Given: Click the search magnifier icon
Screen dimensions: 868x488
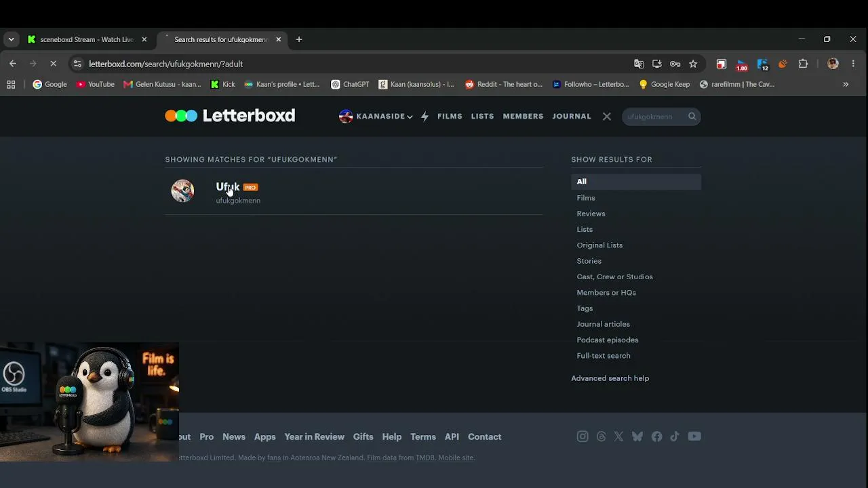Looking at the screenshot, I should (x=692, y=117).
